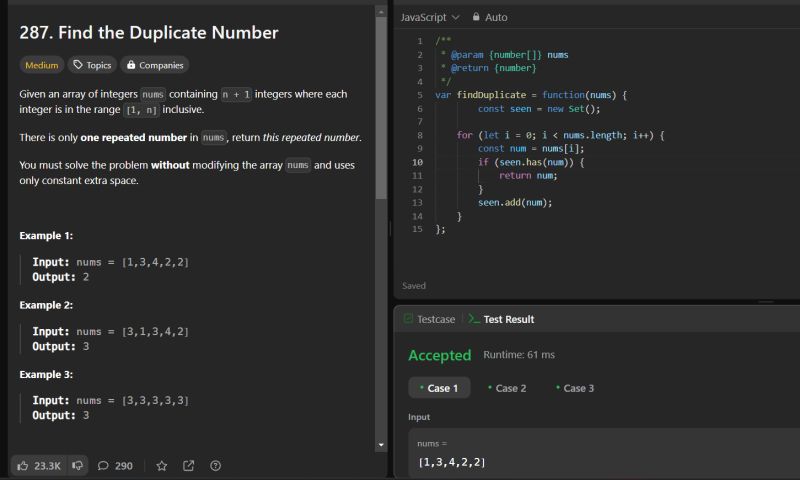Click the Auto indentation setting

pyautogui.click(x=496, y=17)
